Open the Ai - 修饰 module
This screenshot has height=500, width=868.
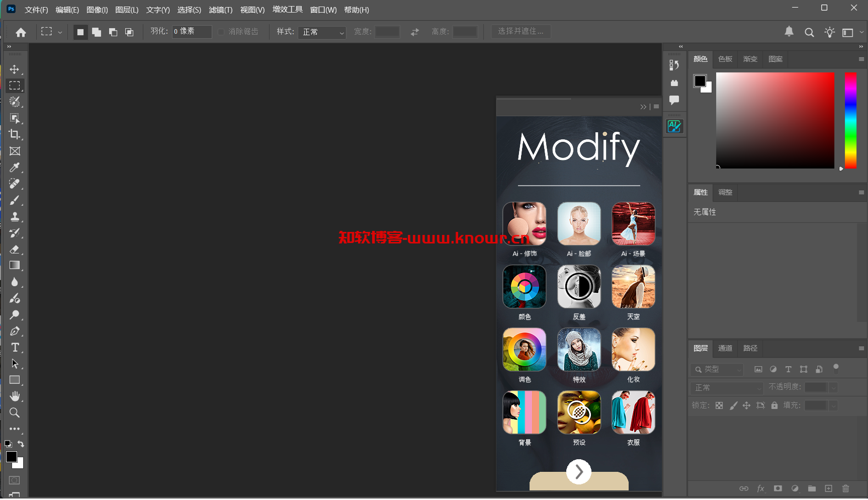[x=525, y=224]
